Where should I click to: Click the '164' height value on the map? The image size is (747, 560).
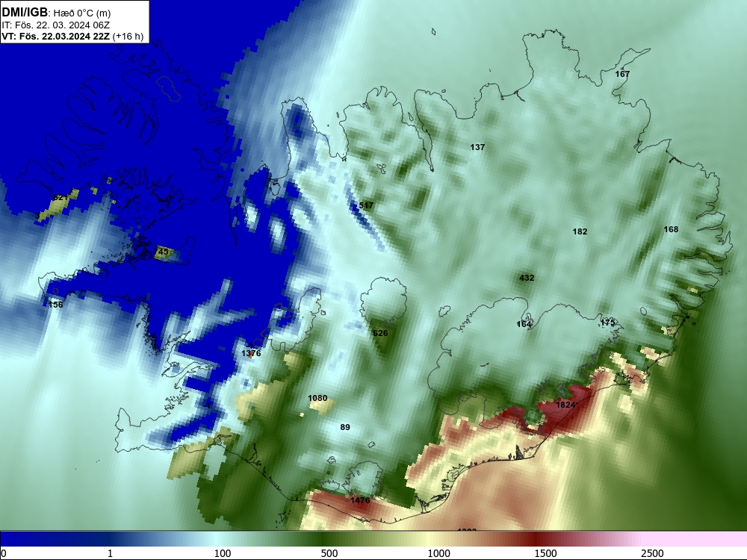pyautogui.click(x=524, y=324)
